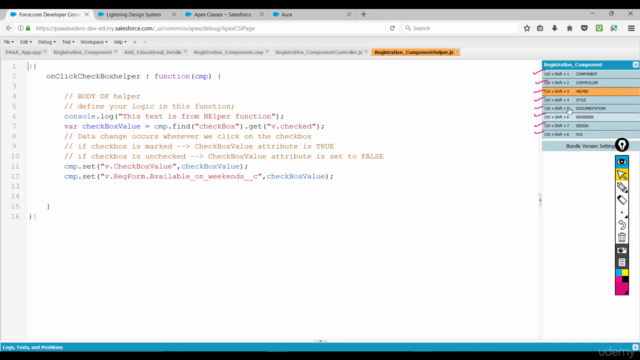This screenshot has width=640, height=360.
Task: Expand the Logs, Tests, and Problems panel
Action: tap(635, 347)
